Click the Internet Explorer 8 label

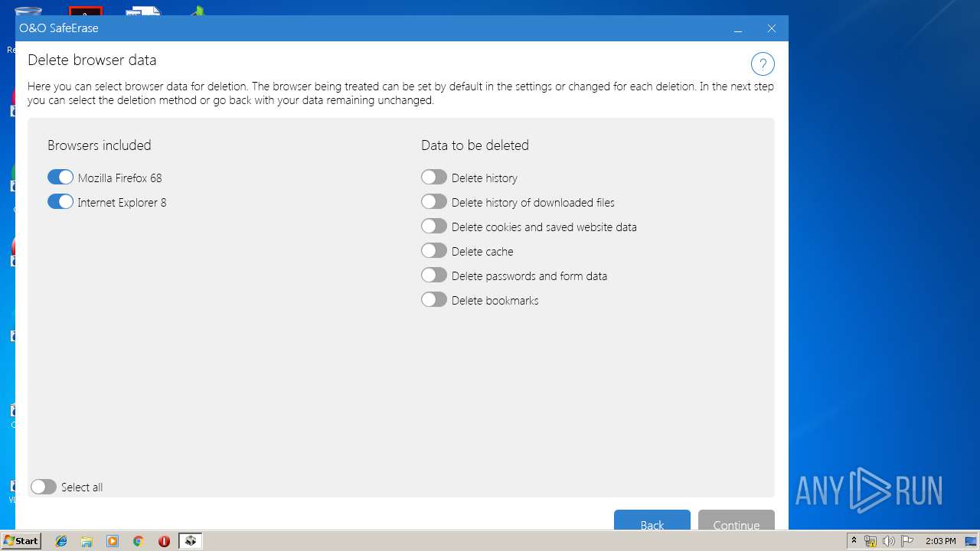[x=122, y=203]
